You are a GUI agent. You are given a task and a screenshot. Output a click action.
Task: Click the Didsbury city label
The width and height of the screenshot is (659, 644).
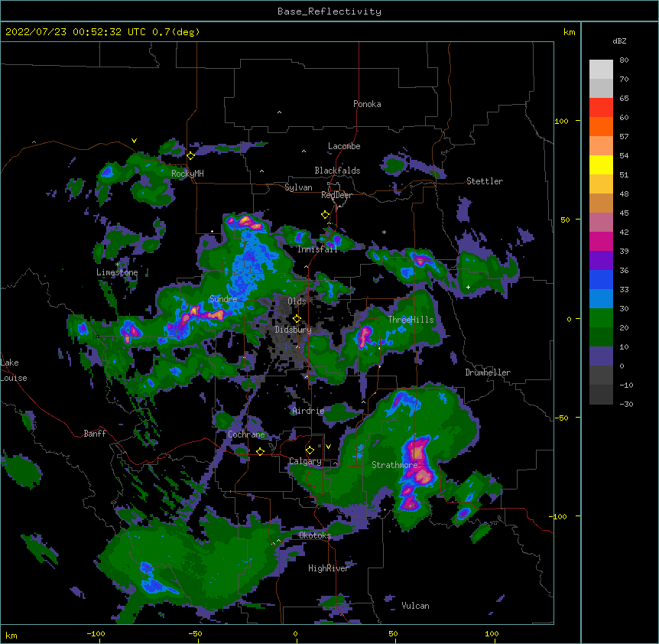[293, 330]
